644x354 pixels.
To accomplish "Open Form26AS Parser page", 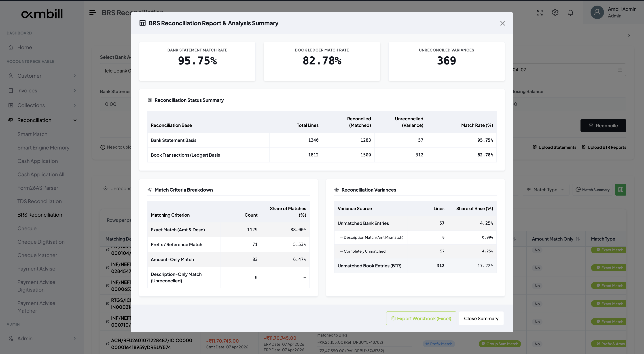I will (x=38, y=188).
